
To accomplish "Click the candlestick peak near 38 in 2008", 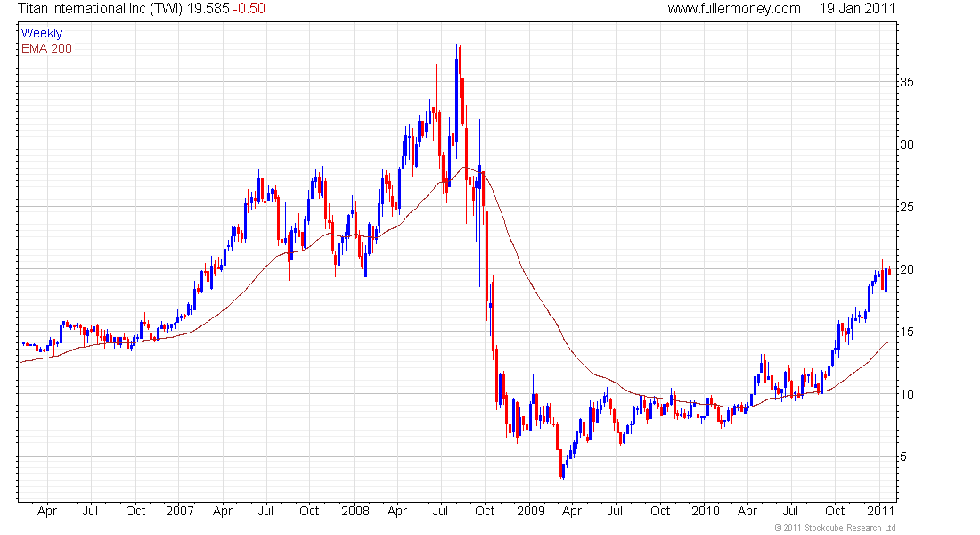I will pyautogui.click(x=457, y=47).
